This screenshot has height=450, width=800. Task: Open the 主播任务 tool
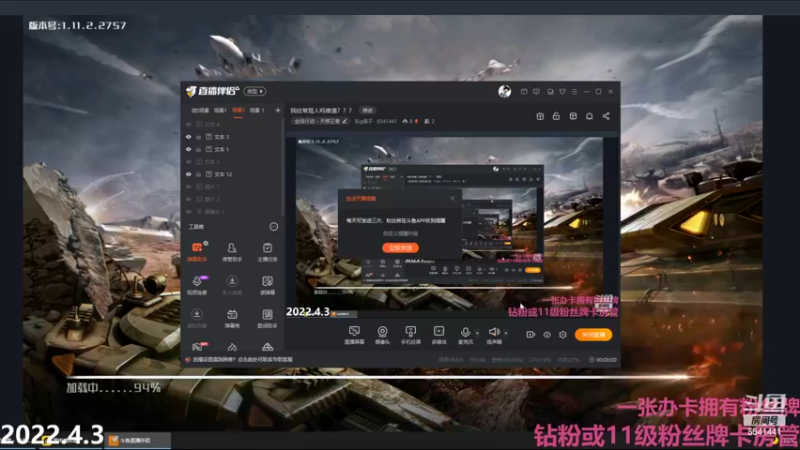(x=267, y=252)
